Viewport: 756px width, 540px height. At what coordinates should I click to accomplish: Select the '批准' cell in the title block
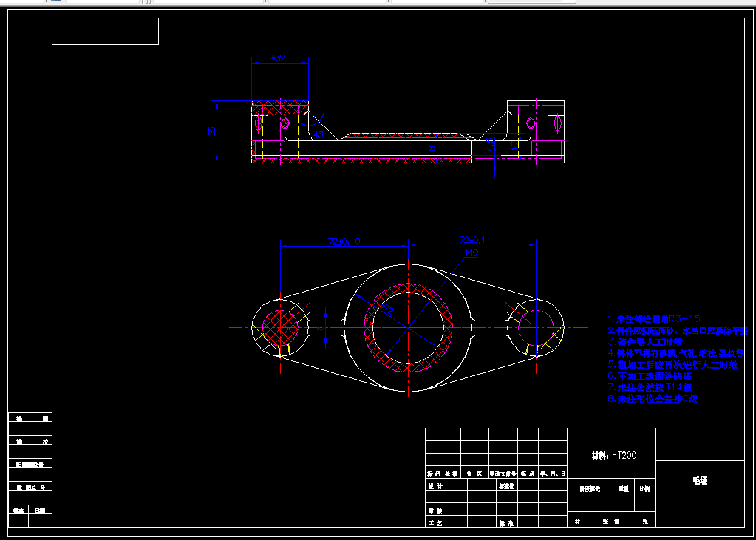point(505,523)
